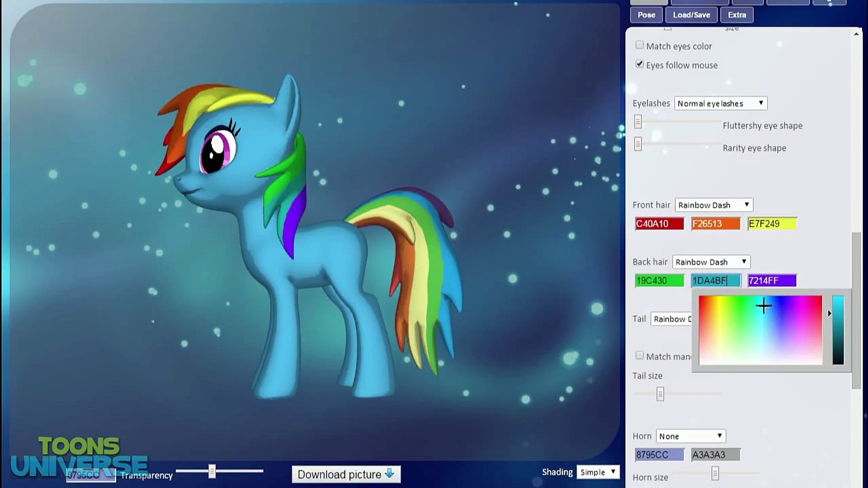Click the Transparency slider handle

point(212,471)
